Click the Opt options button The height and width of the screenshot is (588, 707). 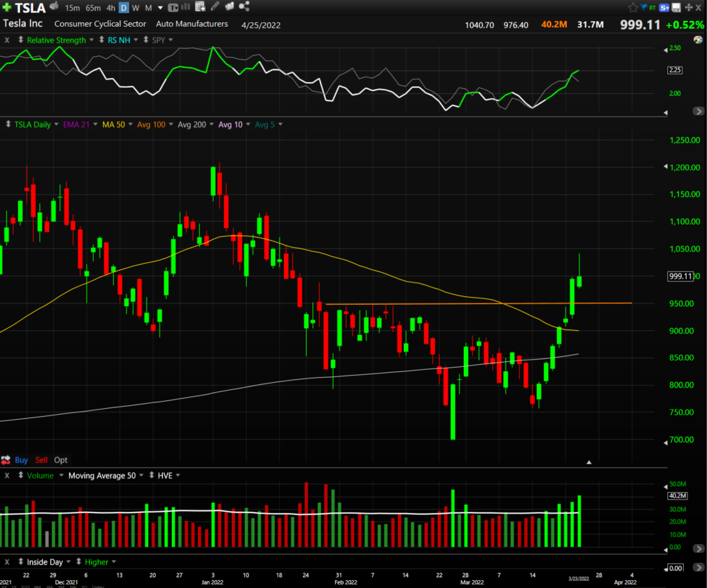pyautogui.click(x=61, y=460)
